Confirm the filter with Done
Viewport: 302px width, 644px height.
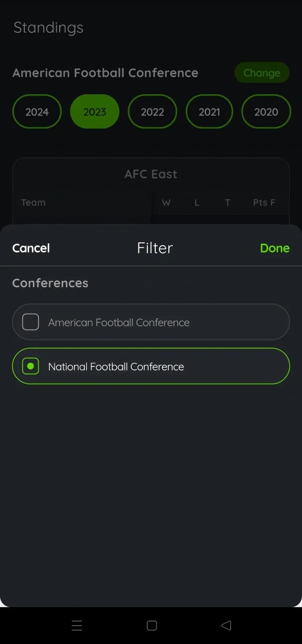tap(275, 248)
